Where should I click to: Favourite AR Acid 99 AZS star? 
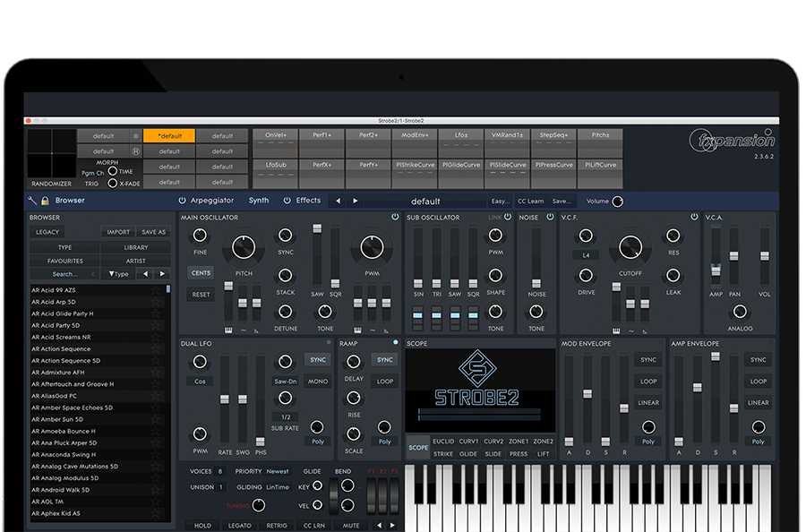tap(155, 290)
